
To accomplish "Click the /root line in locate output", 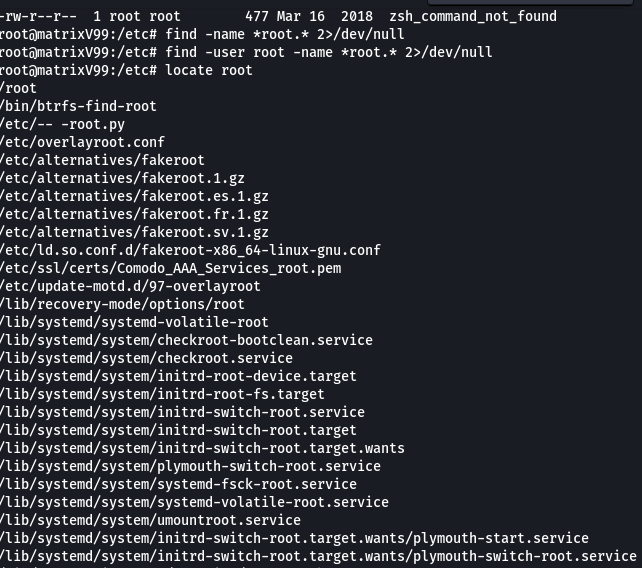I will (19, 88).
